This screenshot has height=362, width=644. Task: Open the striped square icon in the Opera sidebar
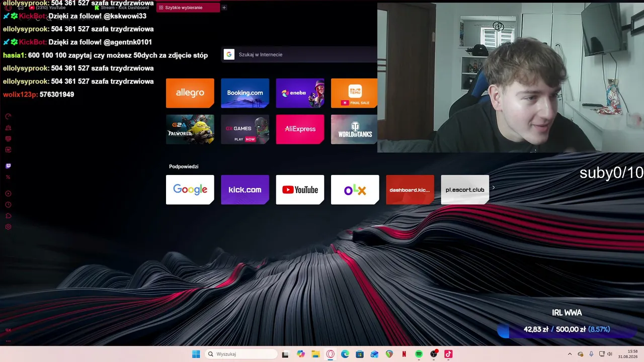pos(8,139)
